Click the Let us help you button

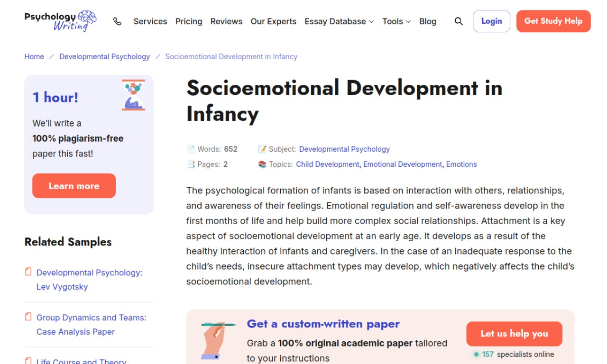(514, 334)
